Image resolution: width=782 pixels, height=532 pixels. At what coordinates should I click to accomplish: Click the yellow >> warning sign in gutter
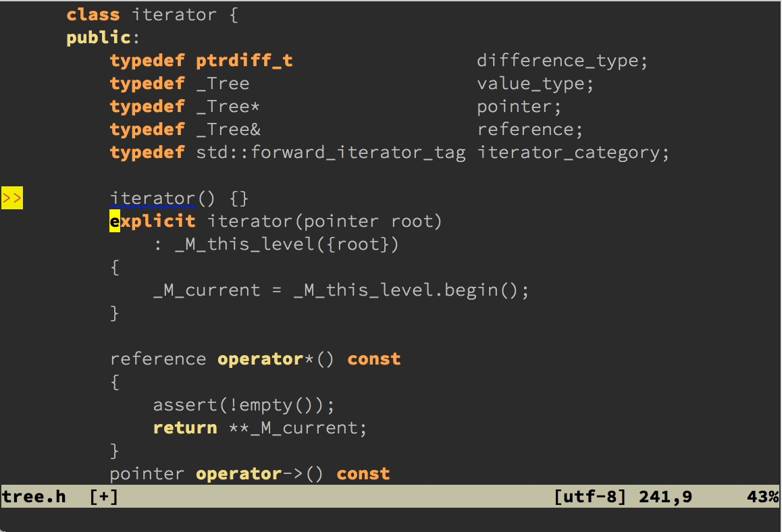(x=12, y=198)
